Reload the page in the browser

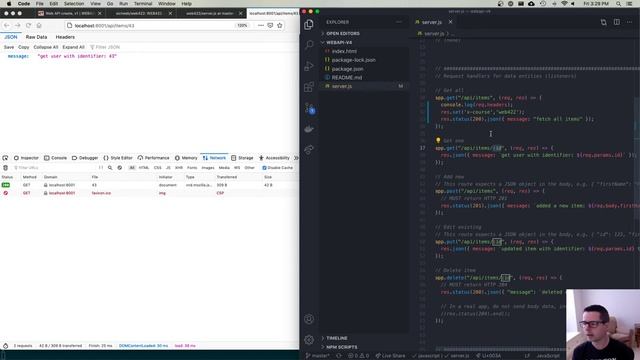click(28, 25)
